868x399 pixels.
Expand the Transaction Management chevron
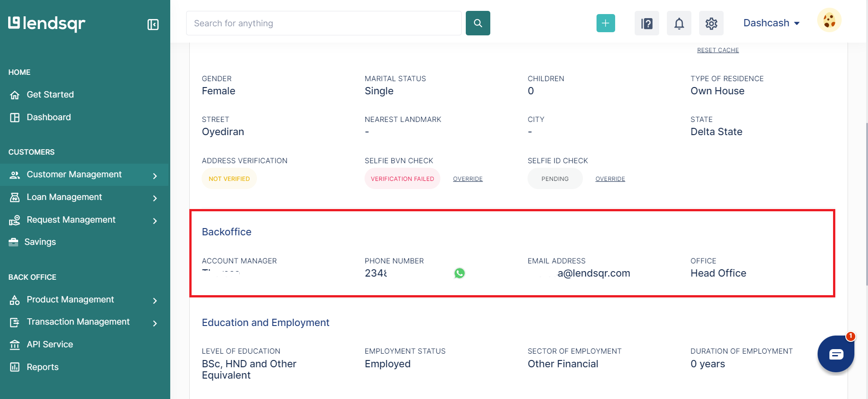[155, 323]
